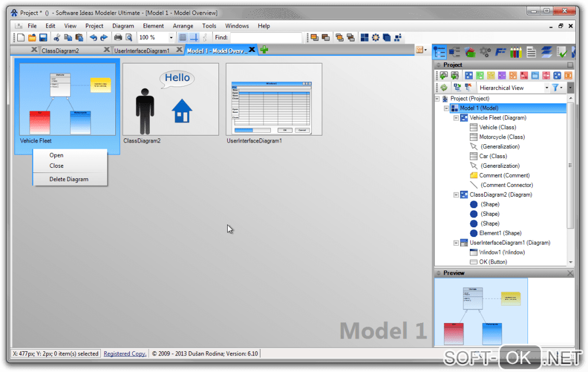Redo with the blue forward arrow
588x372 pixels.
coord(104,37)
